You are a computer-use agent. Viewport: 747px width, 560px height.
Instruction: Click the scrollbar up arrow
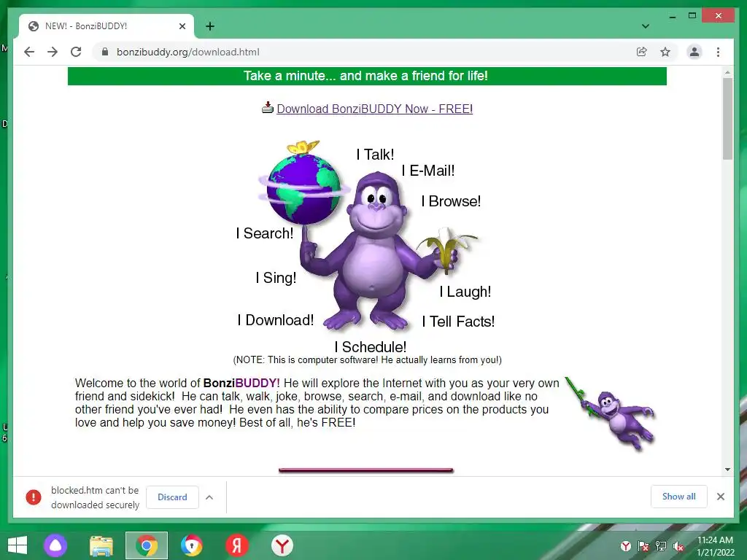(727, 72)
